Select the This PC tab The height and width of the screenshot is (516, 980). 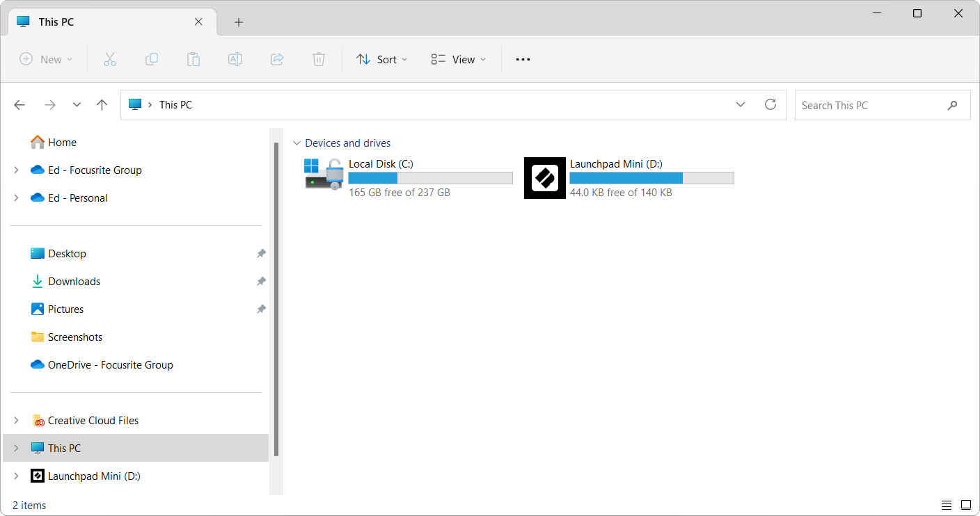pyautogui.click(x=111, y=22)
